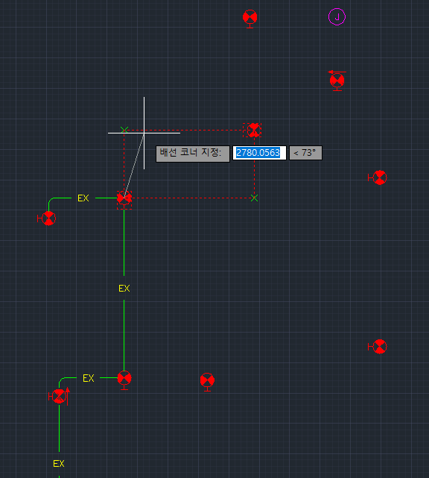Select highlighted symbol atop the long vertical wire

[124, 199]
